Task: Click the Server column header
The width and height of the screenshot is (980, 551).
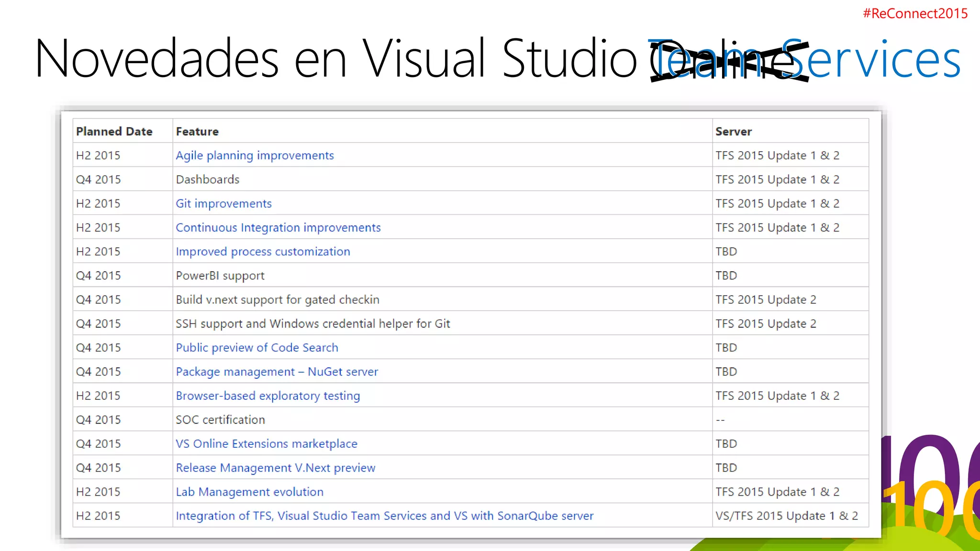Action: tap(733, 132)
